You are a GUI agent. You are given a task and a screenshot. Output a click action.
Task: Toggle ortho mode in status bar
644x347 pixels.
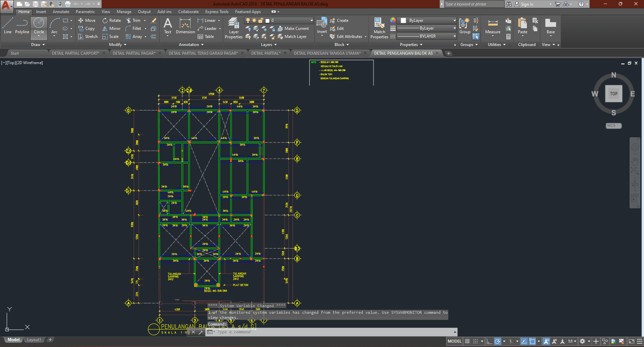click(489, 341)
